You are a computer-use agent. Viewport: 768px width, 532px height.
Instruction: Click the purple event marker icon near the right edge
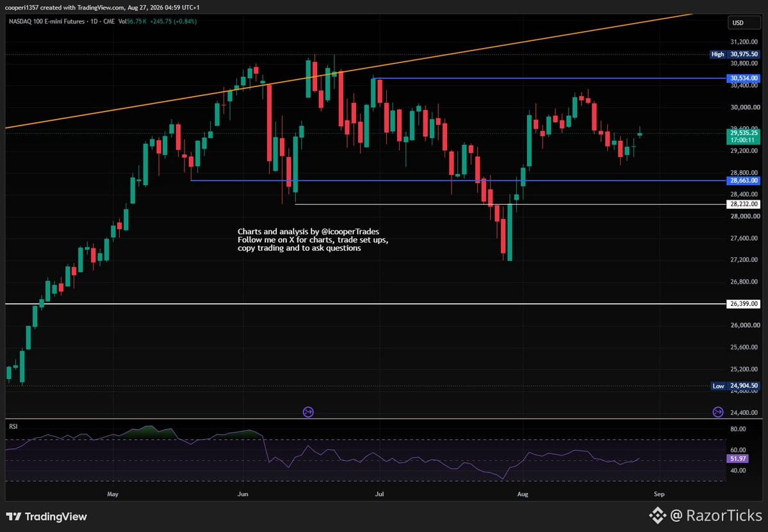(717, 412)
